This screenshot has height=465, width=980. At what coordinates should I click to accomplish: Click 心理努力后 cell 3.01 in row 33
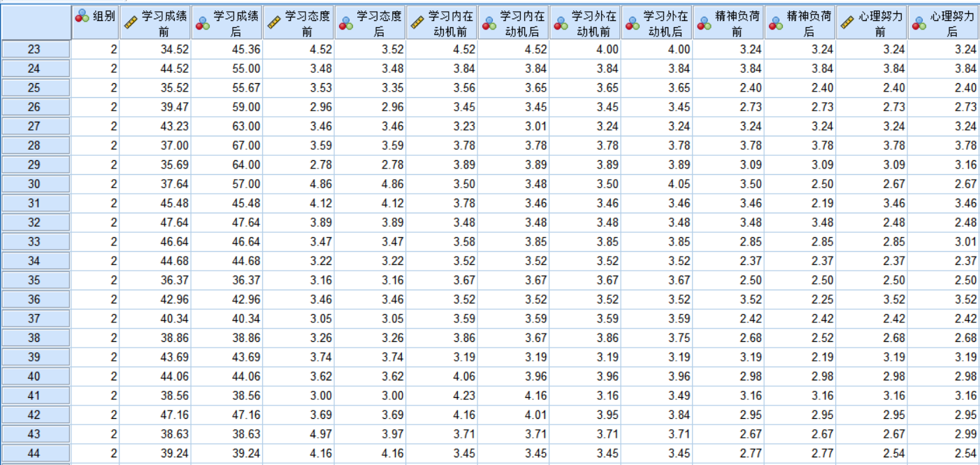[x=944, y=242]
